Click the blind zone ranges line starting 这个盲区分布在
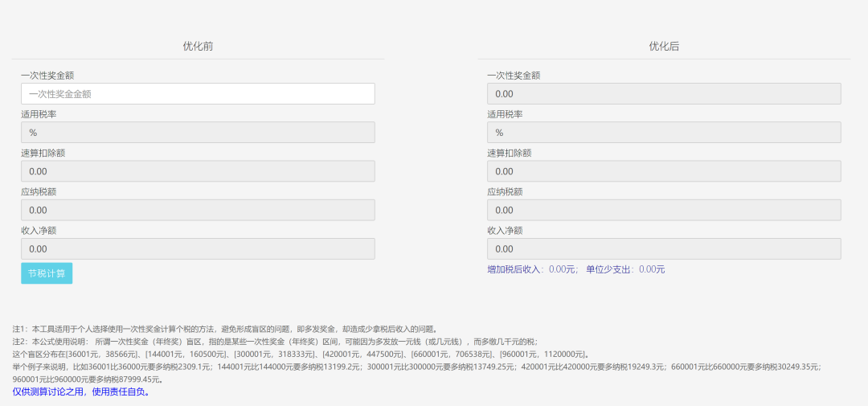The width and height of the screenshot is (868, 406). click(301, 354)
